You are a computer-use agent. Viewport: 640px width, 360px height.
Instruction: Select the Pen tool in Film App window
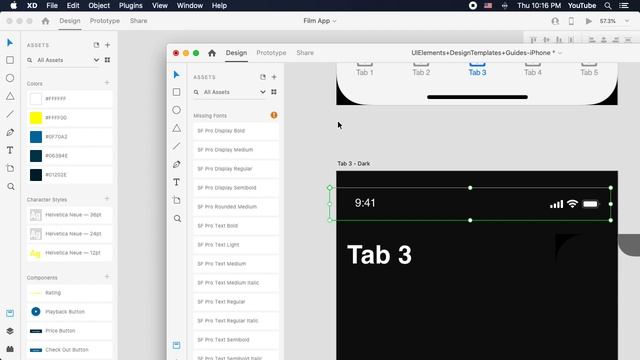tap(10, 132)
